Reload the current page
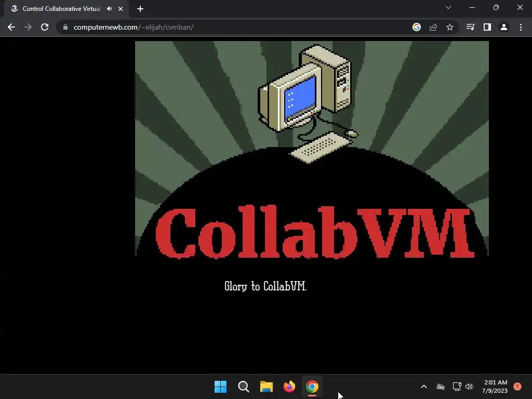This screenshot has width=532, height=399. pyautogui.click(x=45, y=27)
